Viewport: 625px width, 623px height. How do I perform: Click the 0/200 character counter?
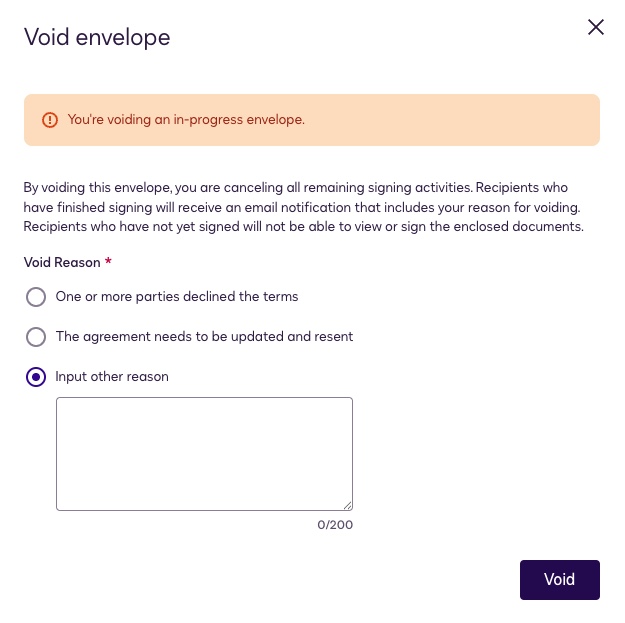tap(334, 525)
